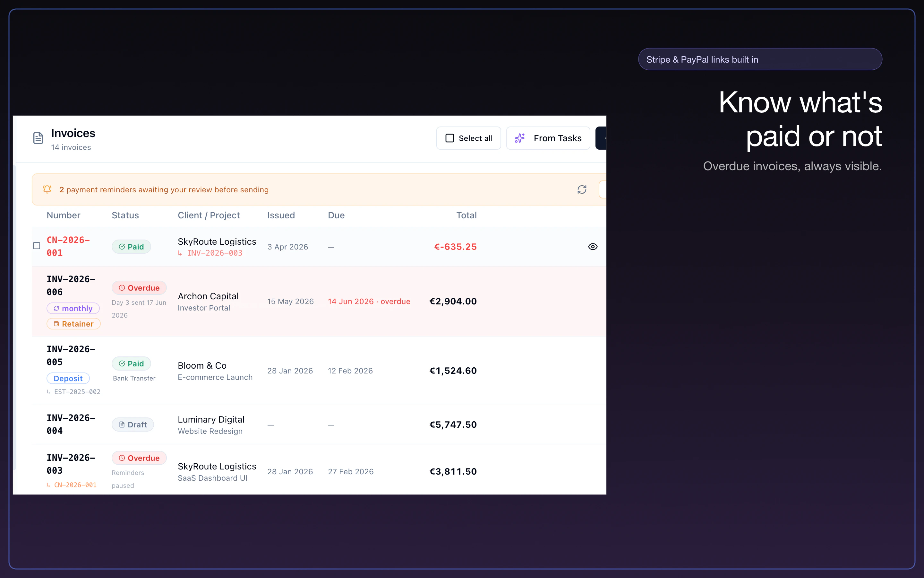Open invoice INV-2026-005
The height and width of the screenshot is (578, 924).
click(x=71, y=355)
